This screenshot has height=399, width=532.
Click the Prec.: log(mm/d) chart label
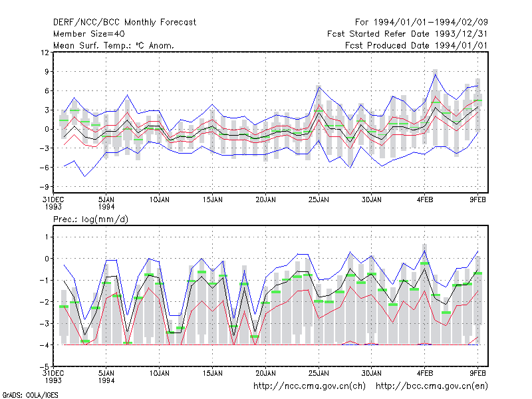[x=90, y=219]
